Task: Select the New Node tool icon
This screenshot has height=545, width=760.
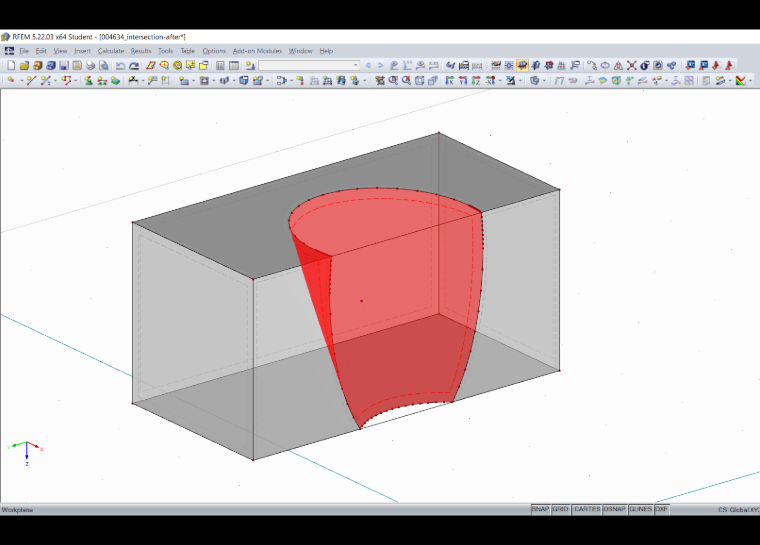Action: pyautogui.click(x=11, y=80)
